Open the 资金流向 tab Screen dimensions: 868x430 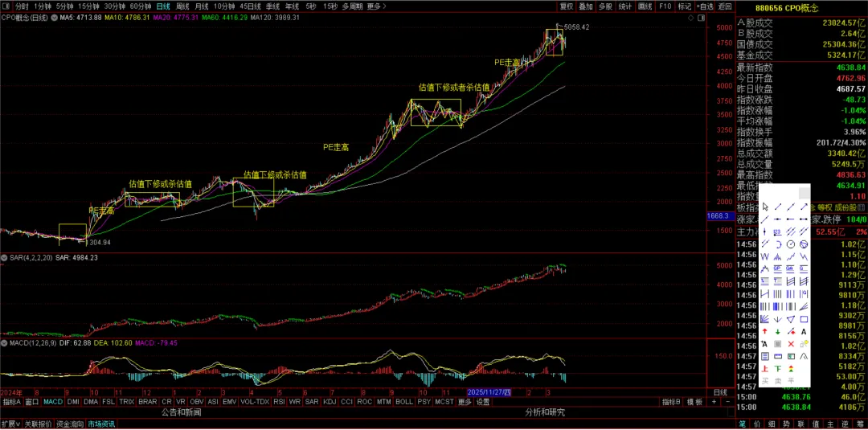coord(70,424)
